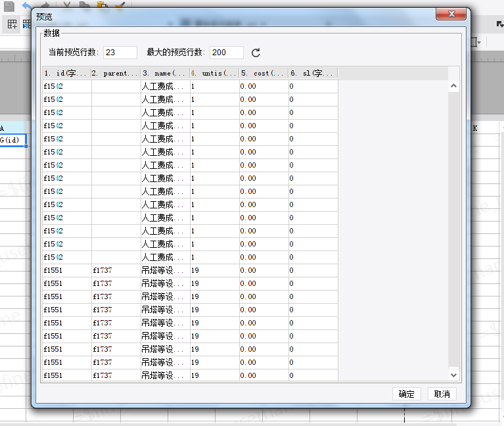Click the paste clipboard icon
Viewport: 504px width, 426px height.
103,5
